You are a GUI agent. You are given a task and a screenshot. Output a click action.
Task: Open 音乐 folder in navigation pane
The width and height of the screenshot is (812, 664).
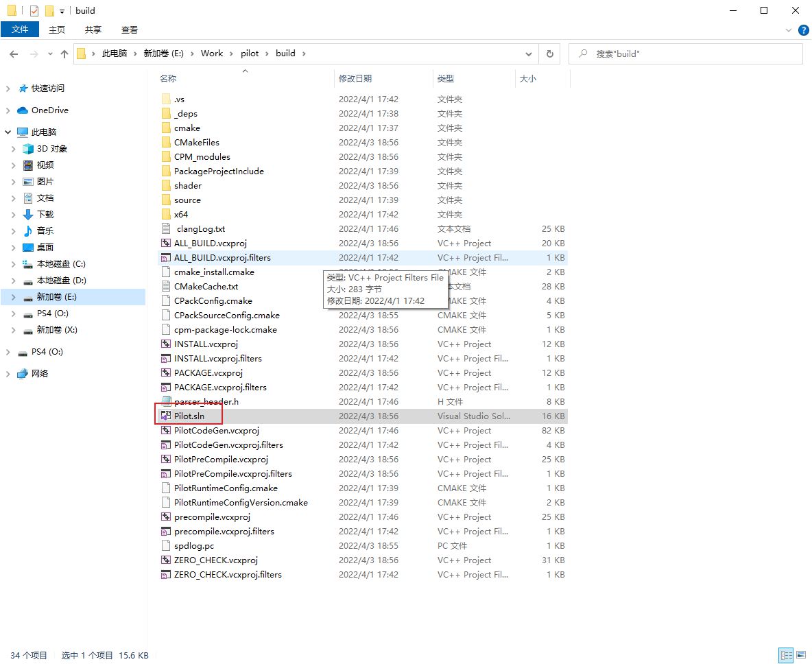tap(45, 231)
